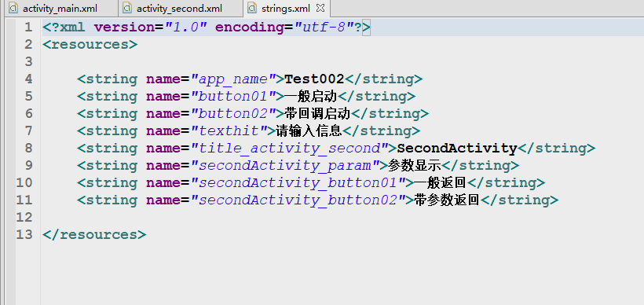Click the texthit attribute value

click(x=229, y=130)
